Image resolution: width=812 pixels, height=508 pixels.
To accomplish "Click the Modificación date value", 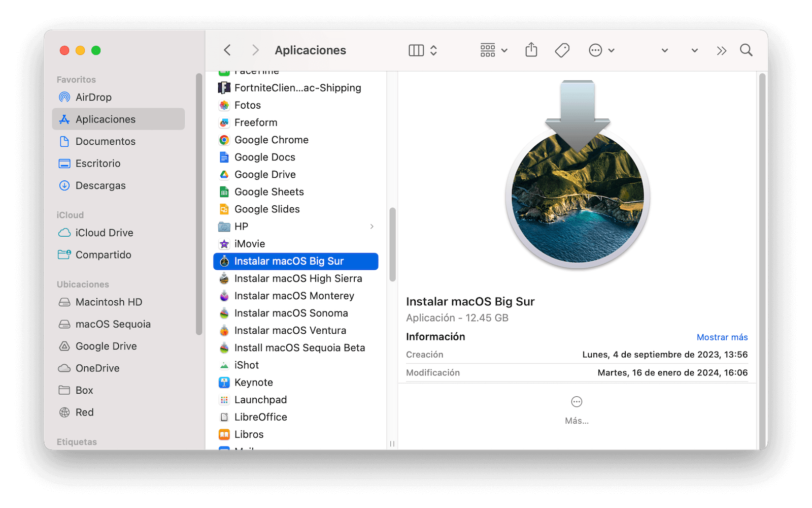I will 672,373.
